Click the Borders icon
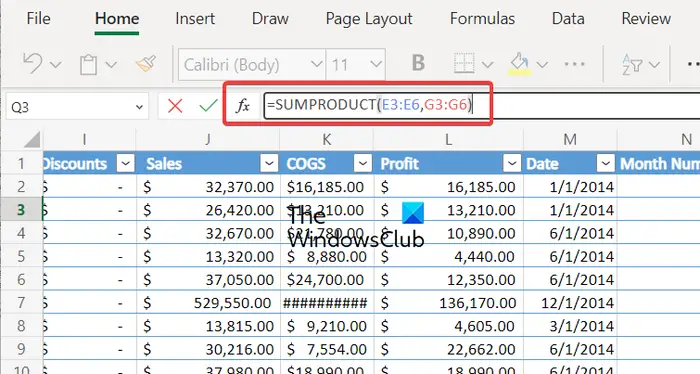 click(x=464, y=64)
